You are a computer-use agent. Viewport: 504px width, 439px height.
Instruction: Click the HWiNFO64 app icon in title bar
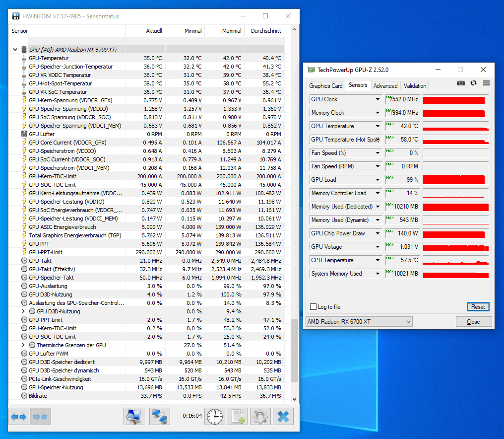16,16
